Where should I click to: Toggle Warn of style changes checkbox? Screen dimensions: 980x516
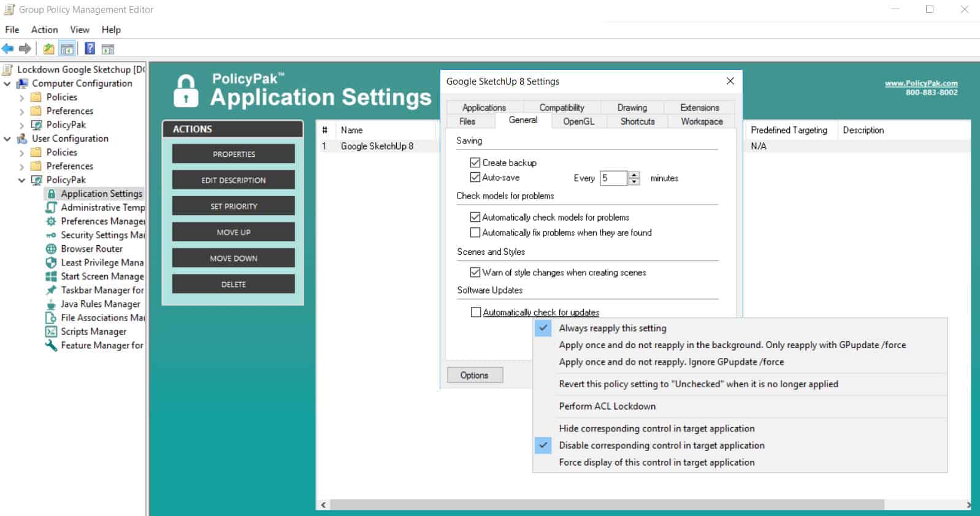point(475,272)
